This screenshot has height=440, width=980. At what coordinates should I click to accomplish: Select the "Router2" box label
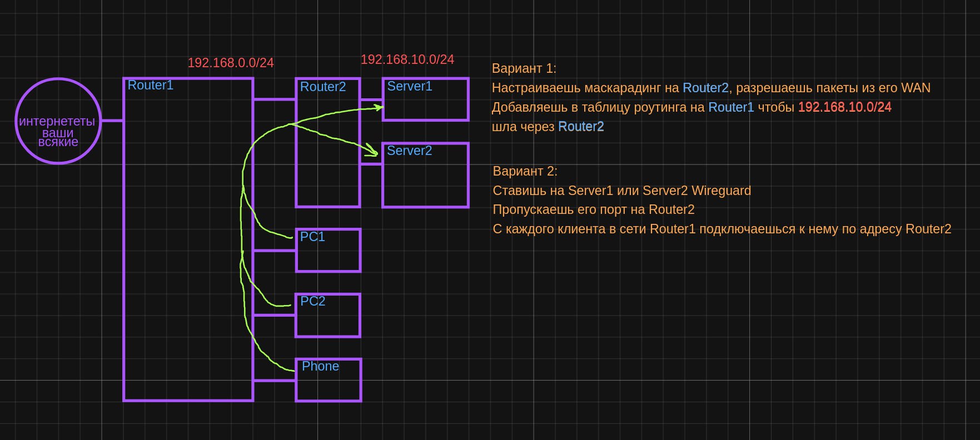[x=323, y=87]
